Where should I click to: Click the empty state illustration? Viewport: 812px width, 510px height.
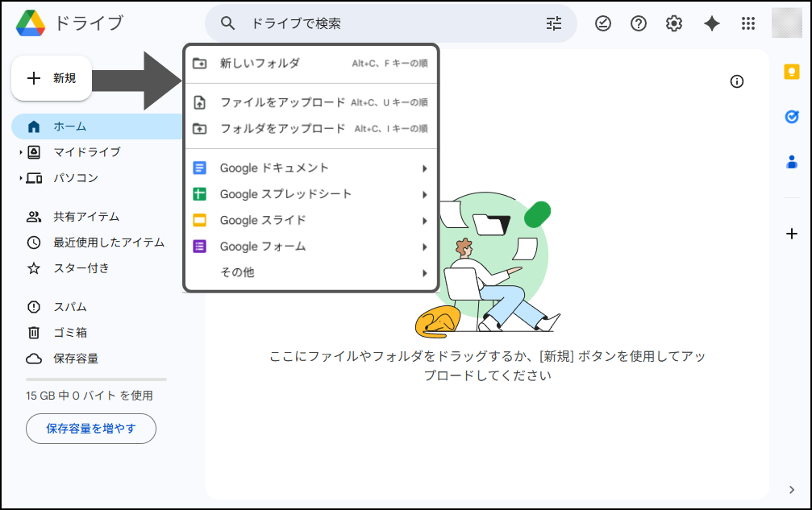pyautogui.click(x=488, y=265)
